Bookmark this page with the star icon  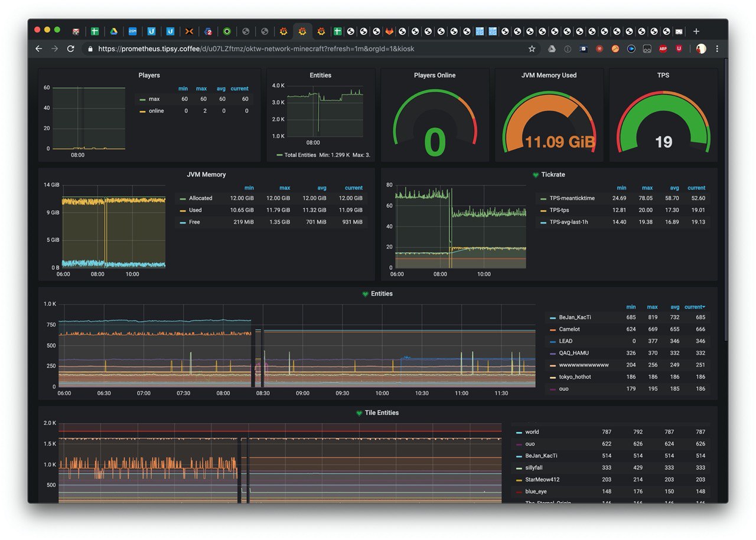click(x=532, y=49)
